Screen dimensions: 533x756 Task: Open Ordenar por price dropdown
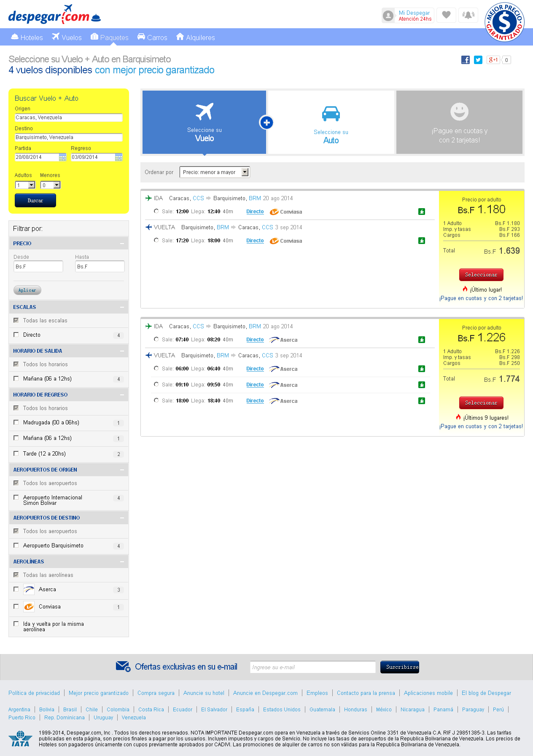(x=215, y=172)
